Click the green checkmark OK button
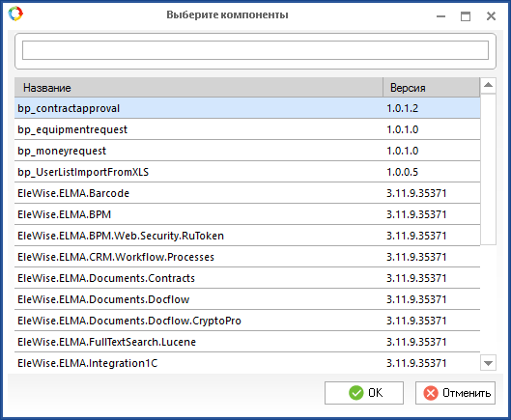 coord(364,393)
